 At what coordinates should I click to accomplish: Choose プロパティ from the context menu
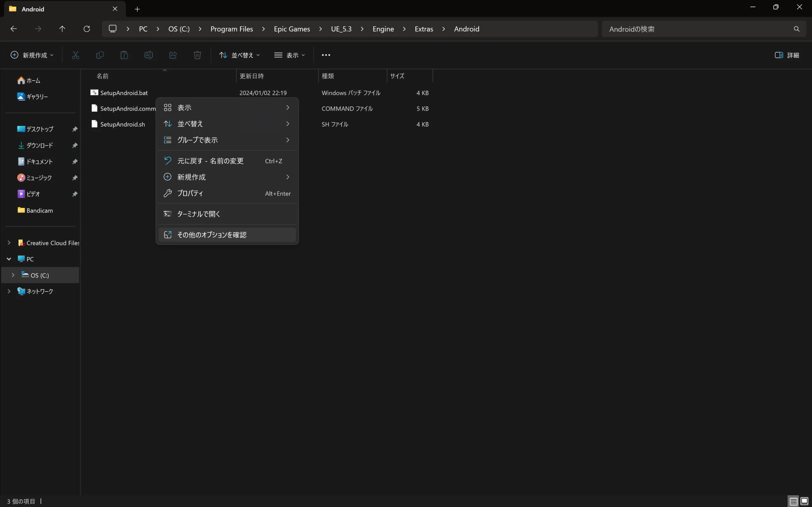click(x=190, y=193)
